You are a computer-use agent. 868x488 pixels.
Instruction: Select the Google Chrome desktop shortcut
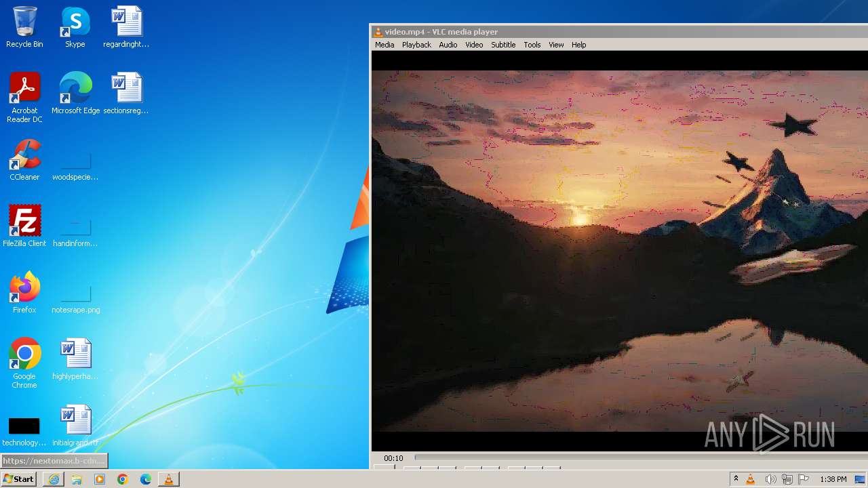[x=24, y=363]
